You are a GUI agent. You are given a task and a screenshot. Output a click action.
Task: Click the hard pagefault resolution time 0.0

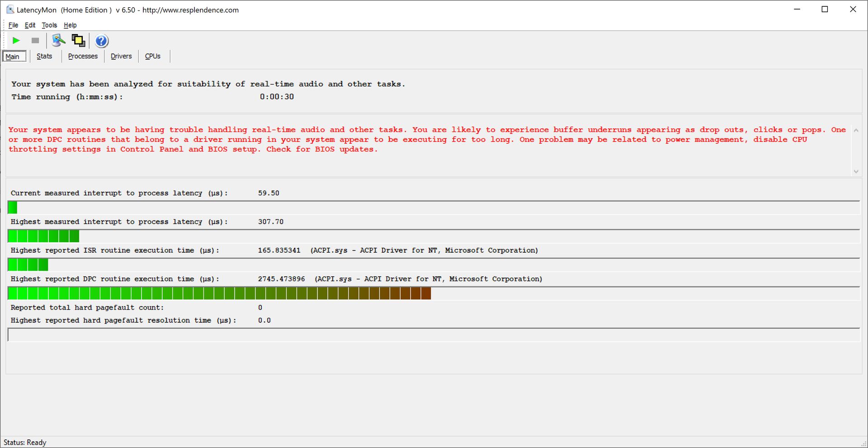[x=264, y=321]
